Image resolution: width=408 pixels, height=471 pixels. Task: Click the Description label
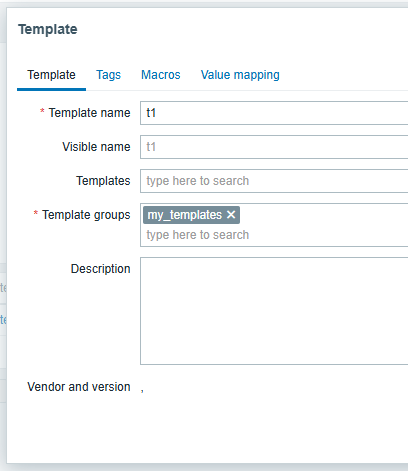(100, 269)
